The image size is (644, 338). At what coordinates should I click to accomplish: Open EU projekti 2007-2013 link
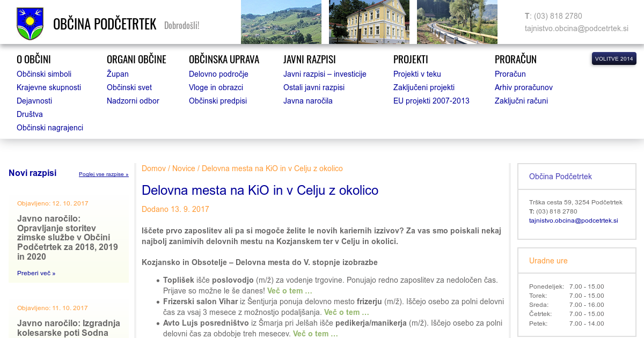[x=431, y=101]
